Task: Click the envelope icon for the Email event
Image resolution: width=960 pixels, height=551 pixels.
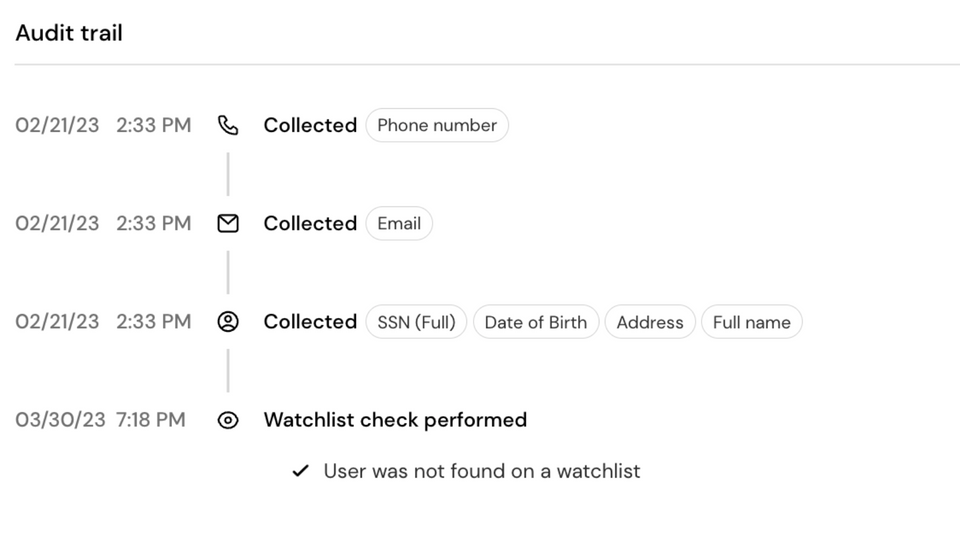Action: (228, 223)
